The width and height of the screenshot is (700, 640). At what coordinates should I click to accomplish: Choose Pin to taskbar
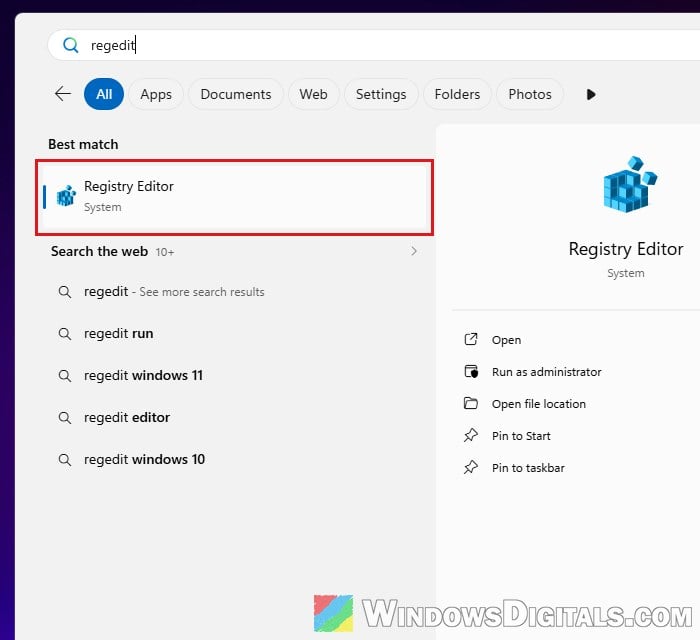click(528, 468)
